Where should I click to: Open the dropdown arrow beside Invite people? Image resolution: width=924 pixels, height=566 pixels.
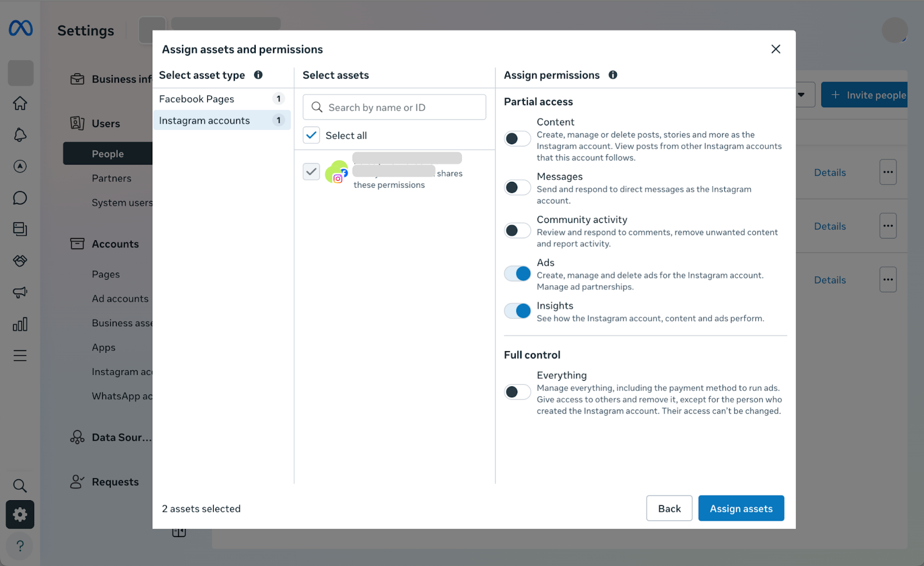(802, 95)
